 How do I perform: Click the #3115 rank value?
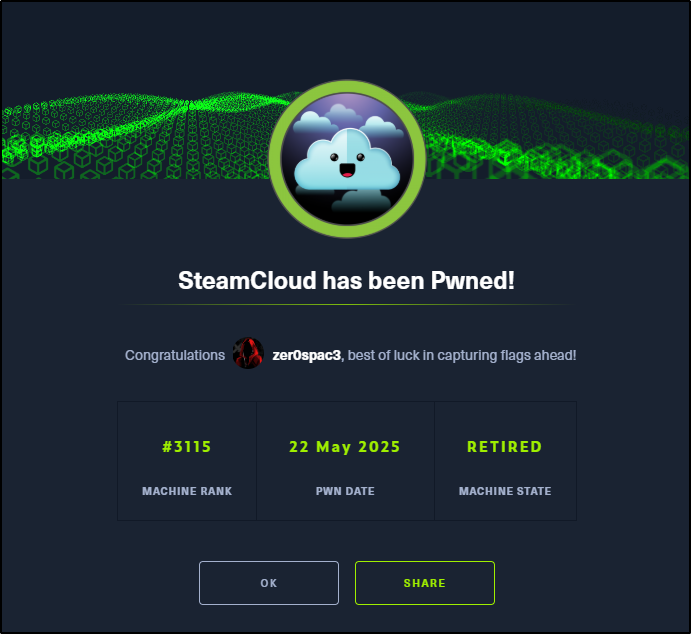(x=187, y=447)
